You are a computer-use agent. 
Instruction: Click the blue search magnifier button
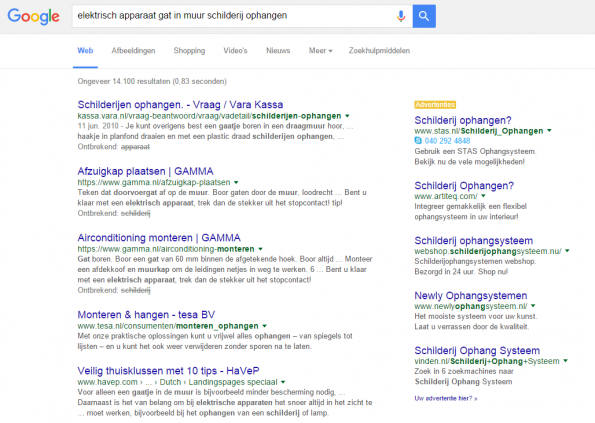point(424,16)
